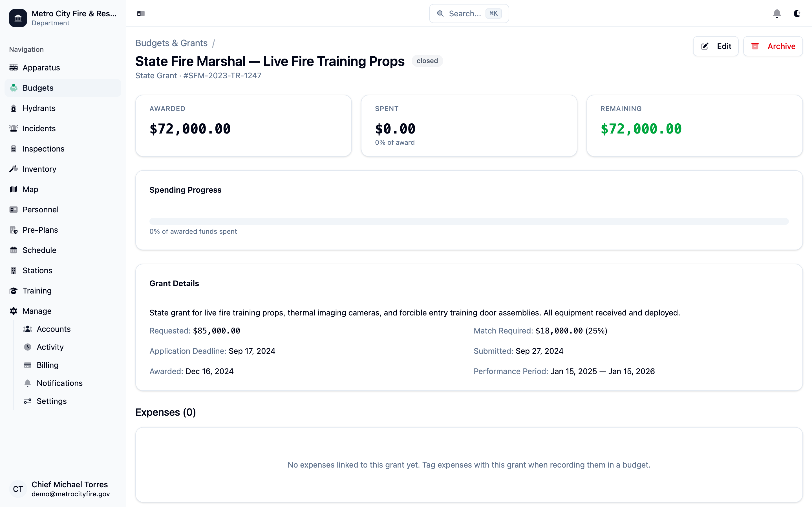Archive this grant
Image resolution: width=812 pixels, height=507 pixels.
[773, 46]
